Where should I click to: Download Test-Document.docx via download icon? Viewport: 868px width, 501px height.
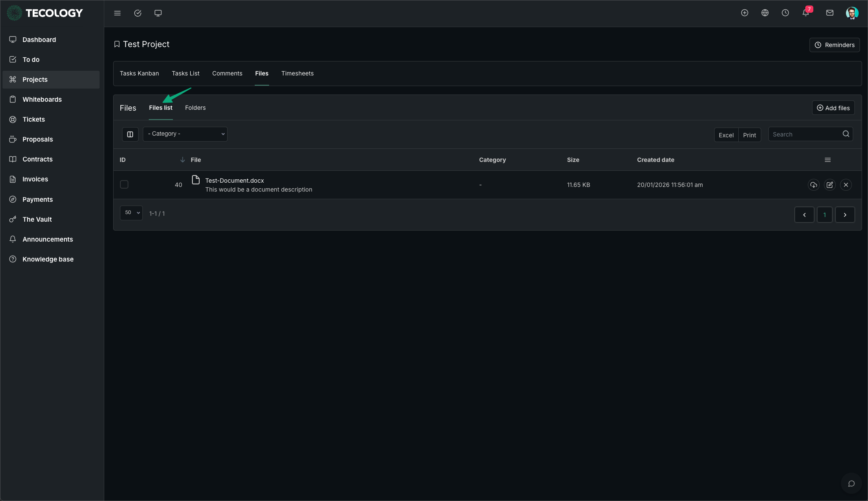coord(813,185)
